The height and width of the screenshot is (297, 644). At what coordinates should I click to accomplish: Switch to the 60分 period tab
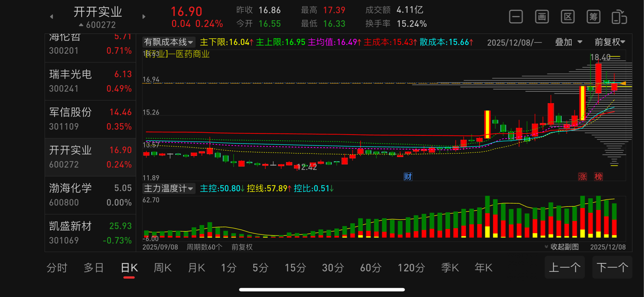tap(371, 268)
